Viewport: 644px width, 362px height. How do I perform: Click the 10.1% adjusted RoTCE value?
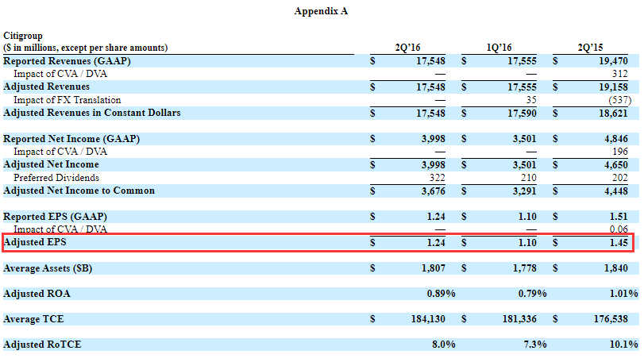click(x=623, y=345)
